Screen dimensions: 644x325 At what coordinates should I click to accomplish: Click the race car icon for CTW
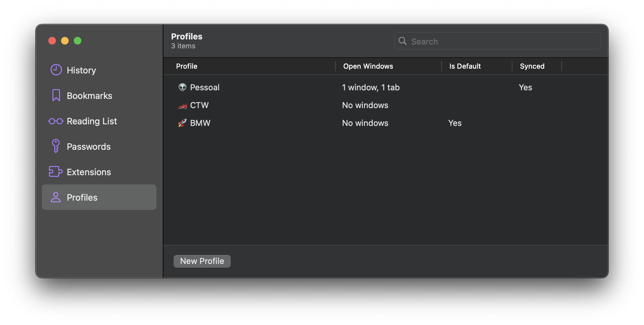(x=182, y=106)
